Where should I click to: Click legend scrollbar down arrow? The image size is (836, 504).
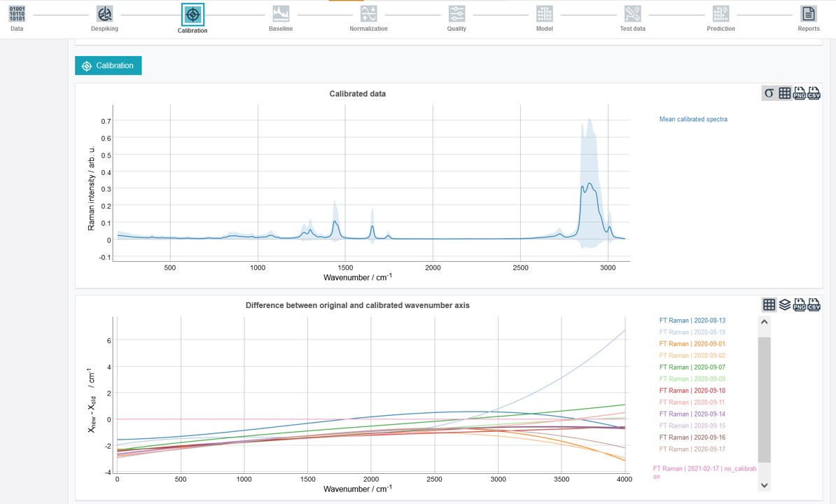(x=764, y=485)
